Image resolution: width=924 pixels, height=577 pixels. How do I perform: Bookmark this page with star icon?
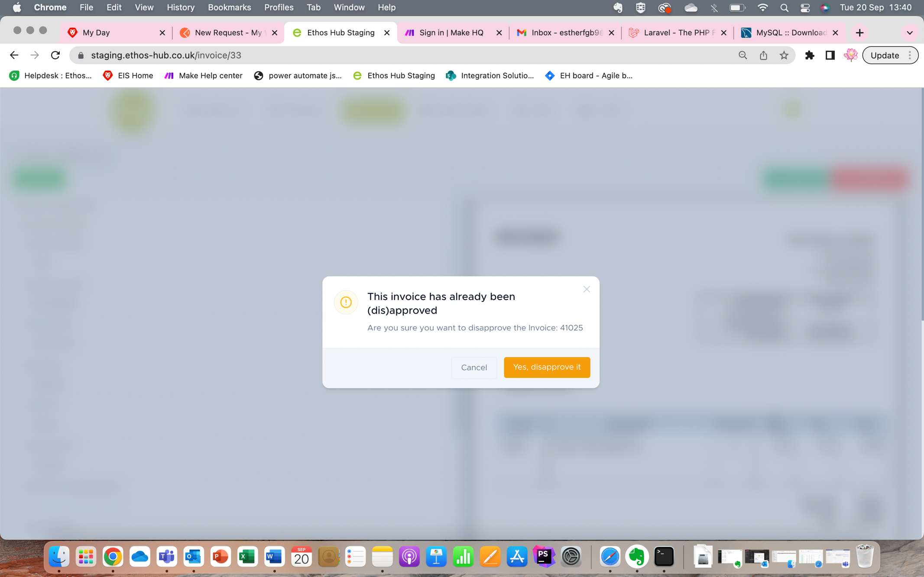pos(784,55)
